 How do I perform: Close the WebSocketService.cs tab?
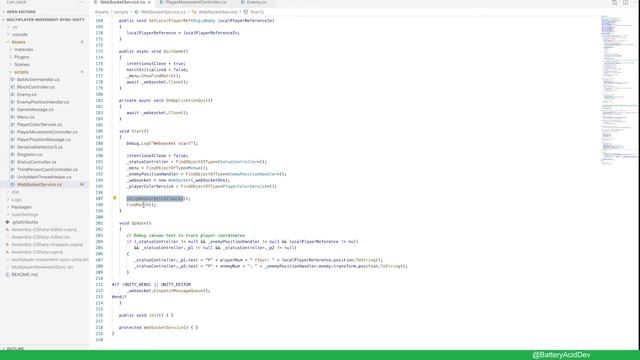pos(149,2)
